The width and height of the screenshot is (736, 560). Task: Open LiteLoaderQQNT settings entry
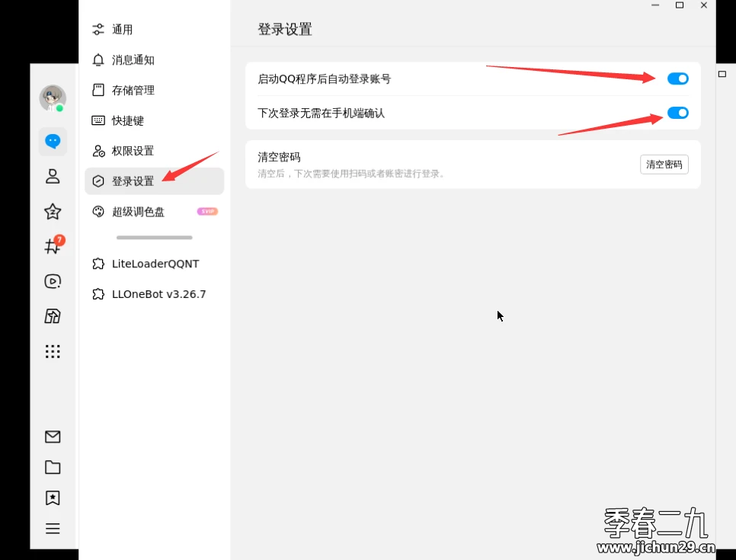coord(155,263)
